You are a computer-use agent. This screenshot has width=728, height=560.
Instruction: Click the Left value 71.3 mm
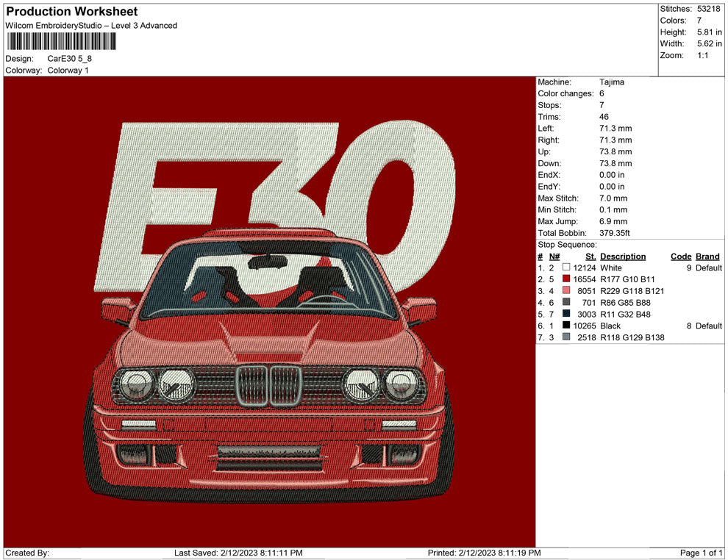pyautogui.click(x=615, y=129)
